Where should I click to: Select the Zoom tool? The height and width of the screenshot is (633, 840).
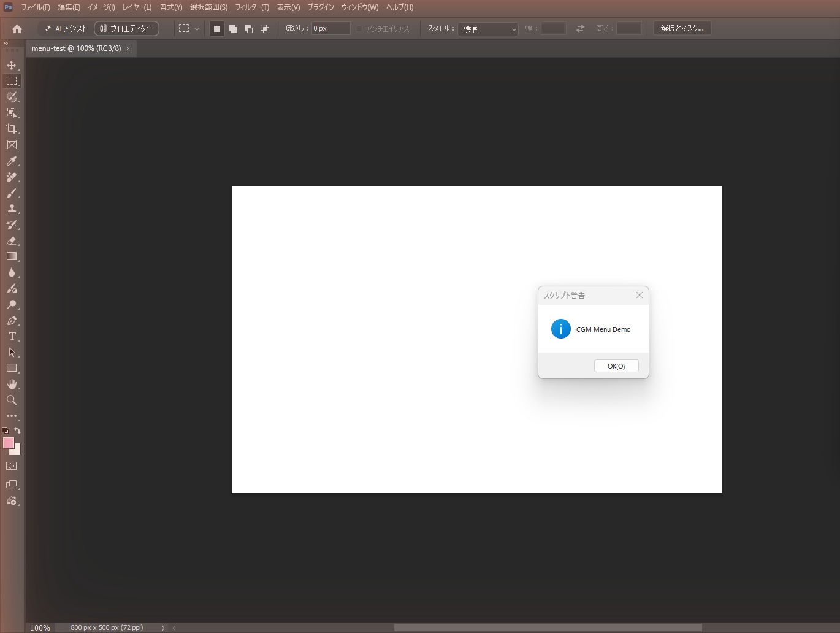coord(12,400)
